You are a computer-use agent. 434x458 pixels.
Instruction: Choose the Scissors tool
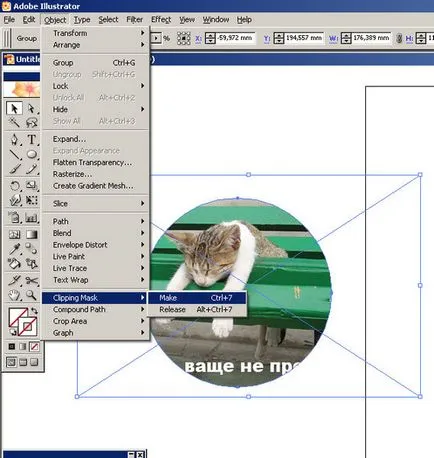[x=32, y=281]
